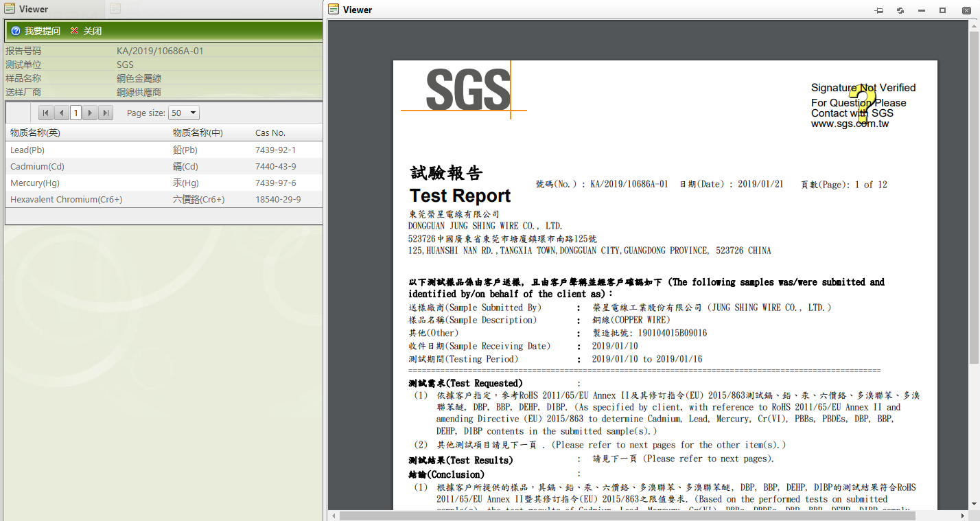Go to previous page in pager
This screenshot has width=980, height=521.
61,113
